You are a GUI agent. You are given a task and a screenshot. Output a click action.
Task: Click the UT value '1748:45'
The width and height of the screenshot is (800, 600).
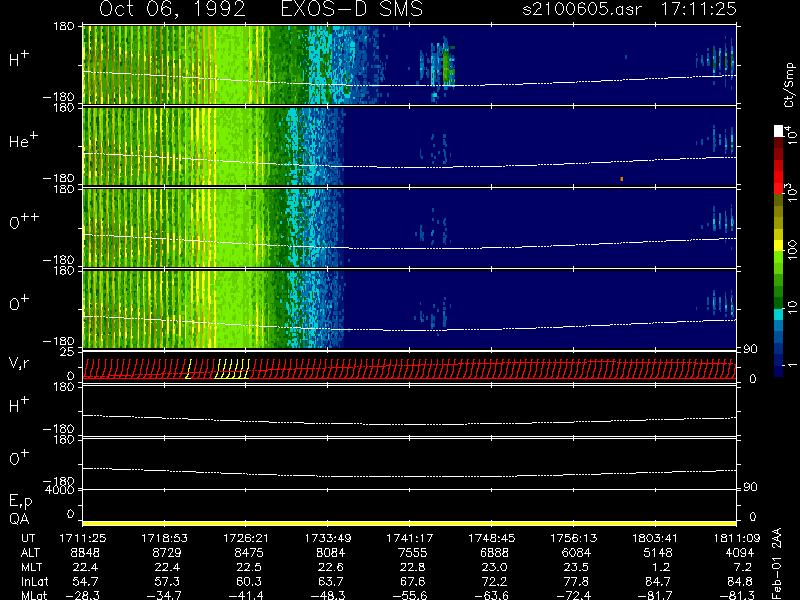[491, 538]
